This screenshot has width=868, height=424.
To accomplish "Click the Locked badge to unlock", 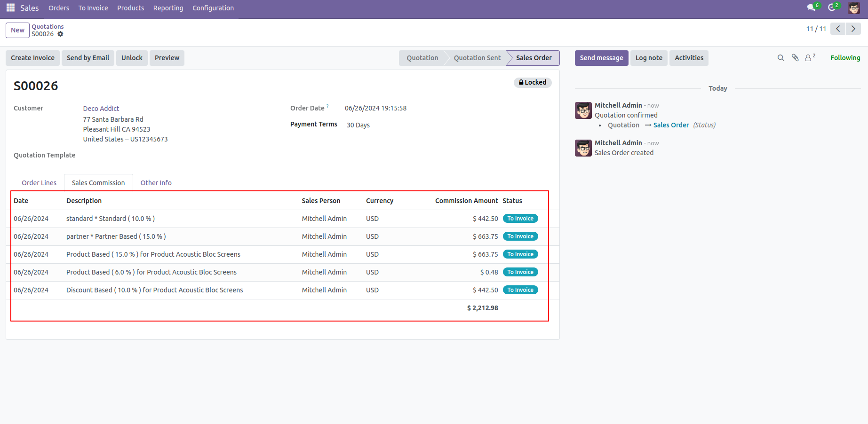I will click(532, 82).
